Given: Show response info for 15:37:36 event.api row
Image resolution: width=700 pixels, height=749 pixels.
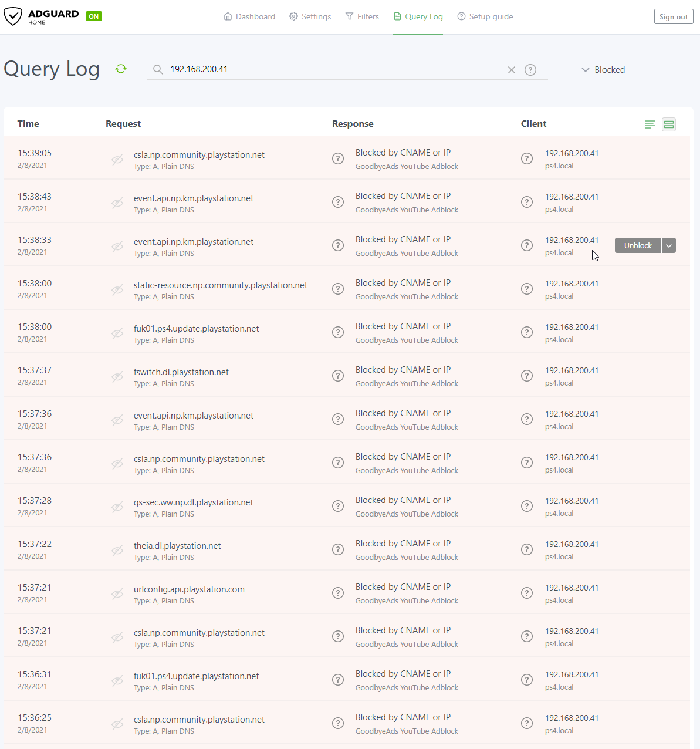Looking at the screenshot, I should coord(338,419).
